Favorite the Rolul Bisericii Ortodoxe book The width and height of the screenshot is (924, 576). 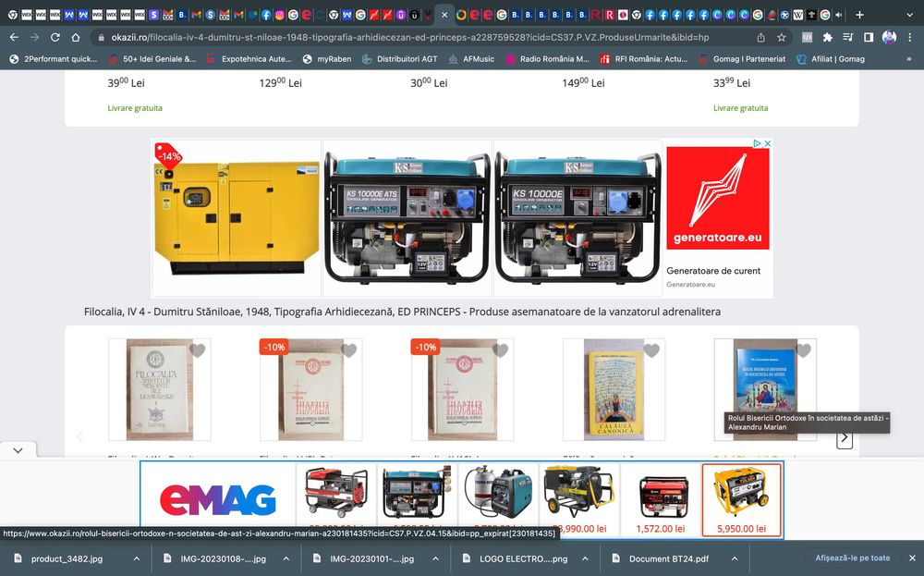point(803,350)
